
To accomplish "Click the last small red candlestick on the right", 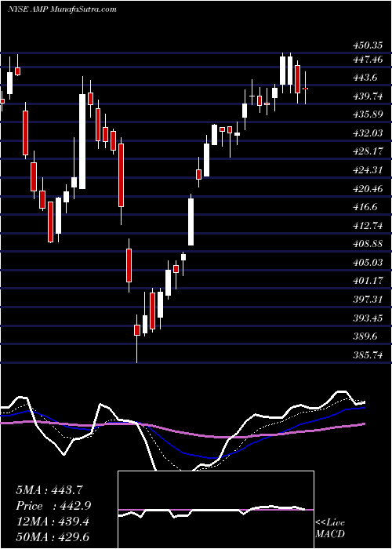I will click(x=306, y=89).
